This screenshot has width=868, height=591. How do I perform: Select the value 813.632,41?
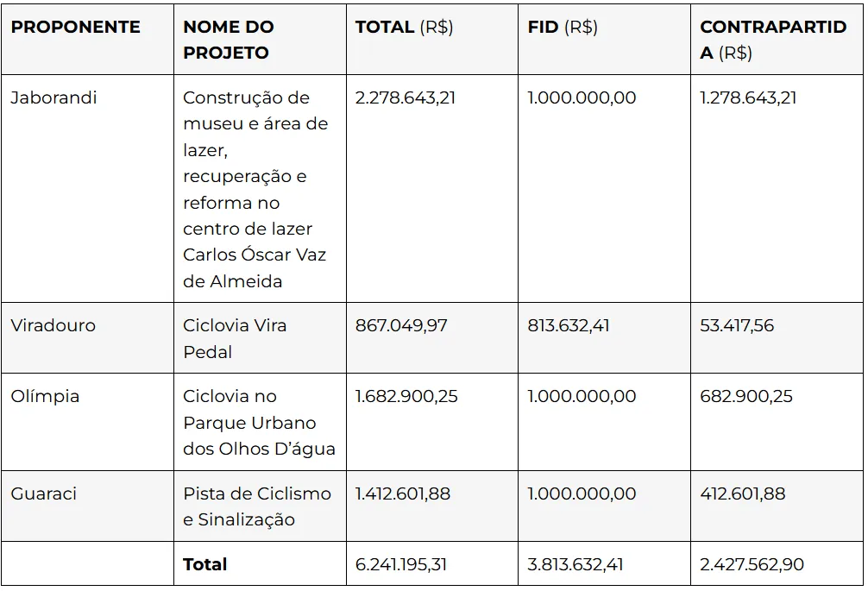pos(568,324)
